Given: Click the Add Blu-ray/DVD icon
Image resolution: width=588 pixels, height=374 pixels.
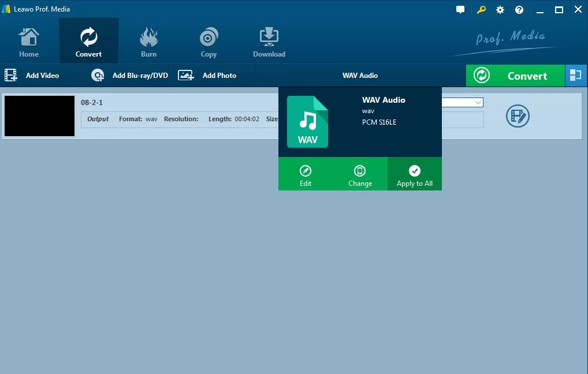Looking at the screenshot, I should [x=97, y=75].
